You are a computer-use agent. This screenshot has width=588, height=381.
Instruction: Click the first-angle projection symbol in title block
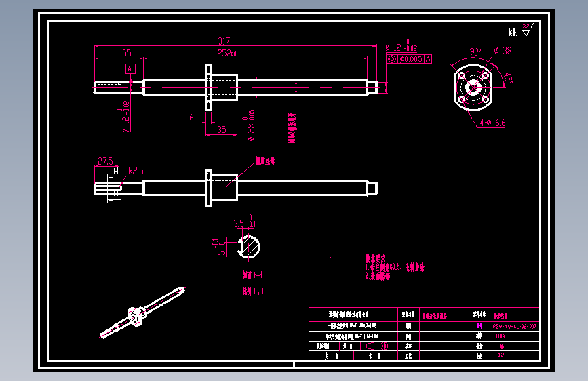click(x=377, y=346)
